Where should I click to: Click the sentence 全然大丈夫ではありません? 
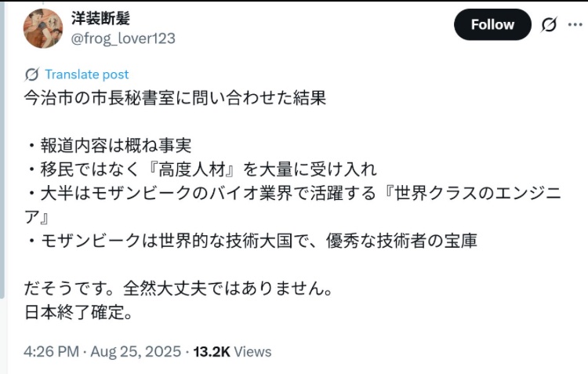227,289
